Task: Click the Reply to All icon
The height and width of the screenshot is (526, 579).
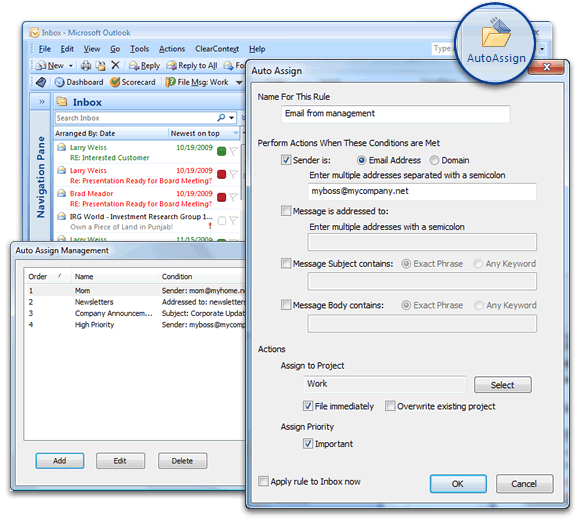Action: pyautogui.click(x=171, y=66)
